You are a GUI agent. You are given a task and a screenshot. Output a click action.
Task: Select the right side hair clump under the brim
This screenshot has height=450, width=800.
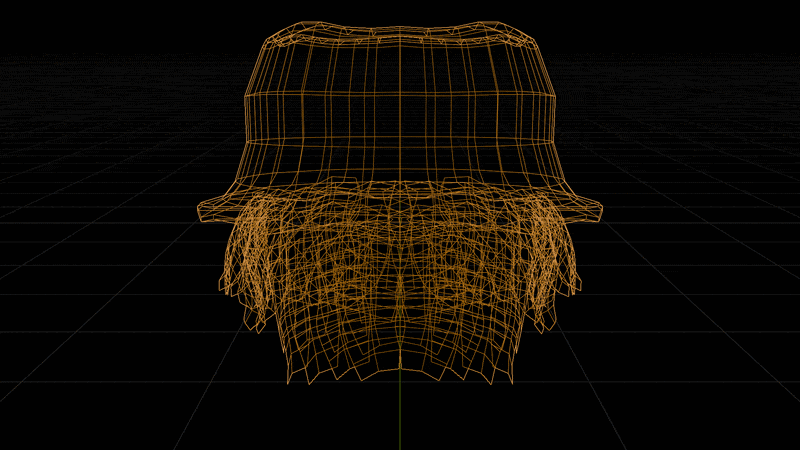[x=550, y=260]
